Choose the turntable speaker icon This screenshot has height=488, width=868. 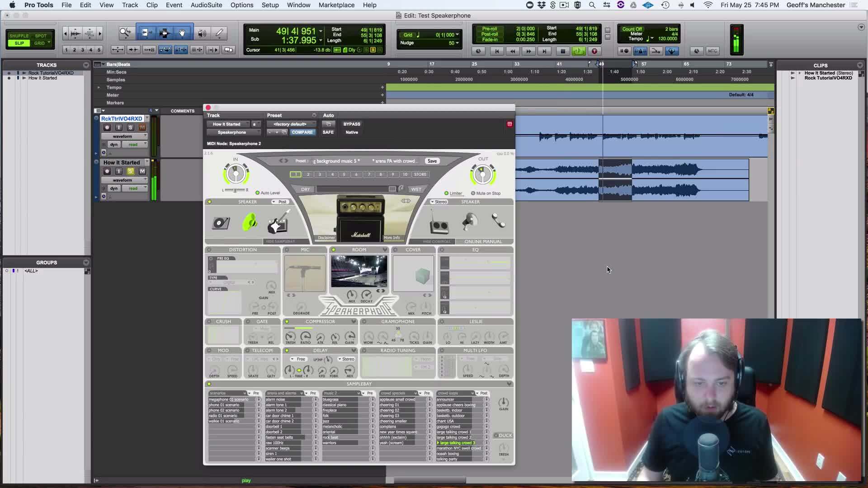click(x=221, y=222)
